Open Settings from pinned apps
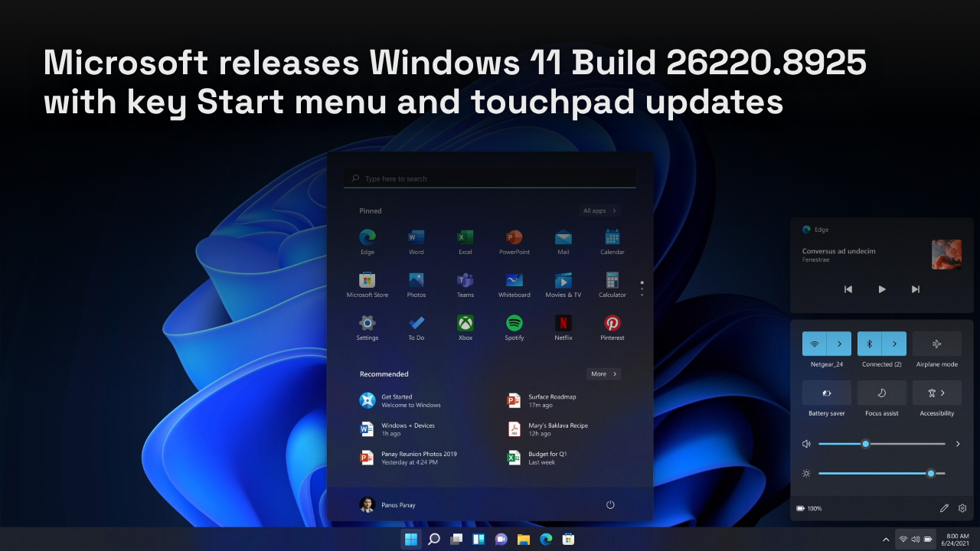 [x=367, y=327]
